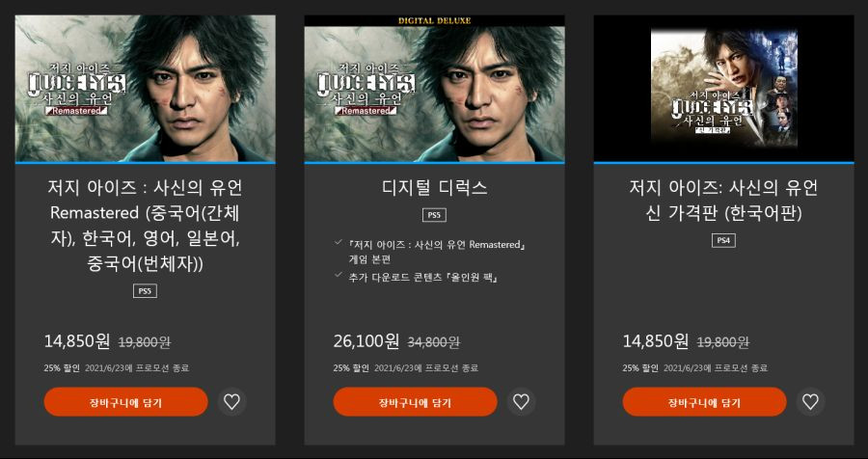Add Digital Deluxe to cart button

[x=415, y=402]
